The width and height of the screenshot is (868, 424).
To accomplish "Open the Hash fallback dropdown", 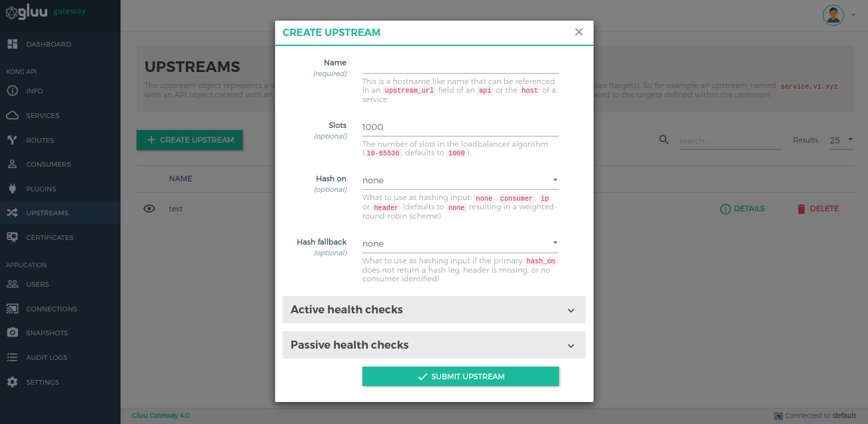I will [460, 243].
